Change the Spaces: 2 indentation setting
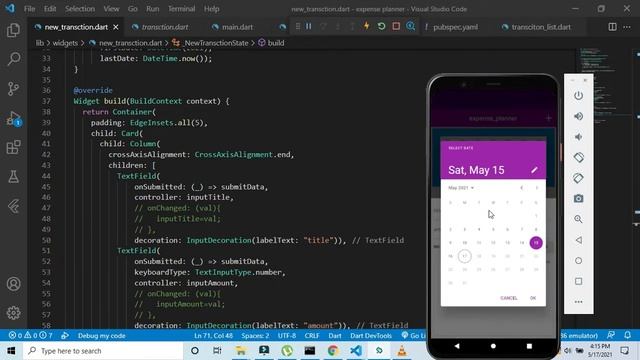This screenshot has width=640, height=360. (x=255, y=336)
